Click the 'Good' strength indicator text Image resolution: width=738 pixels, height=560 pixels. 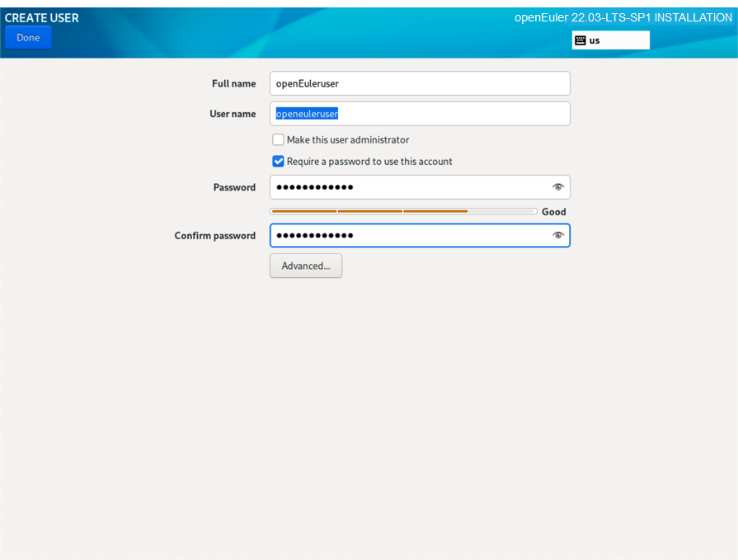click(x=554, y=212)
